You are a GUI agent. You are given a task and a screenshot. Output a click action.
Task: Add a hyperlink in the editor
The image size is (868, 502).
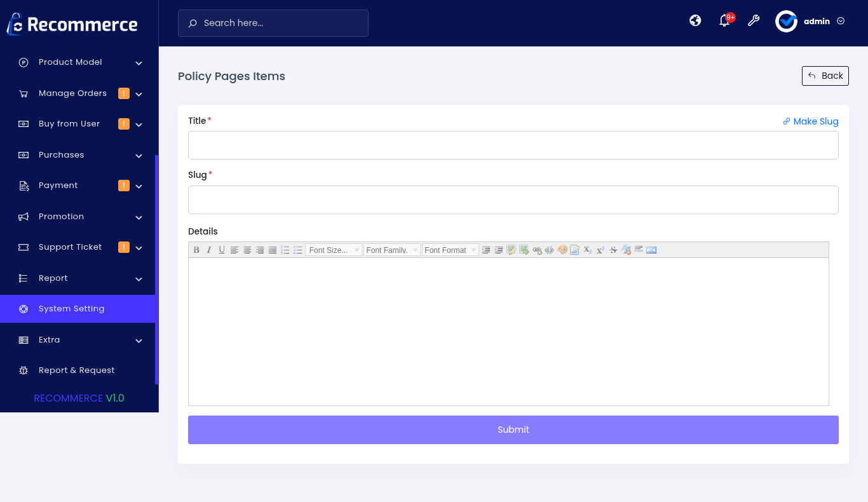537,250
